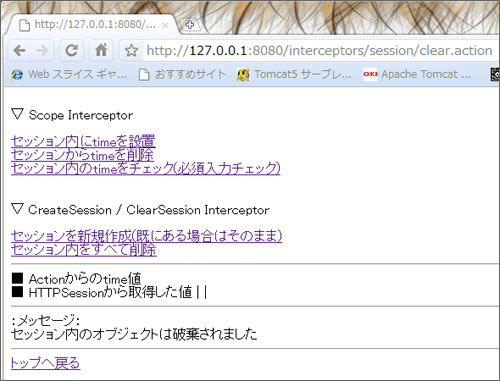This screenshot has height=381, width=500.
Task: Open the browser home page
Action: pos(101,51)
